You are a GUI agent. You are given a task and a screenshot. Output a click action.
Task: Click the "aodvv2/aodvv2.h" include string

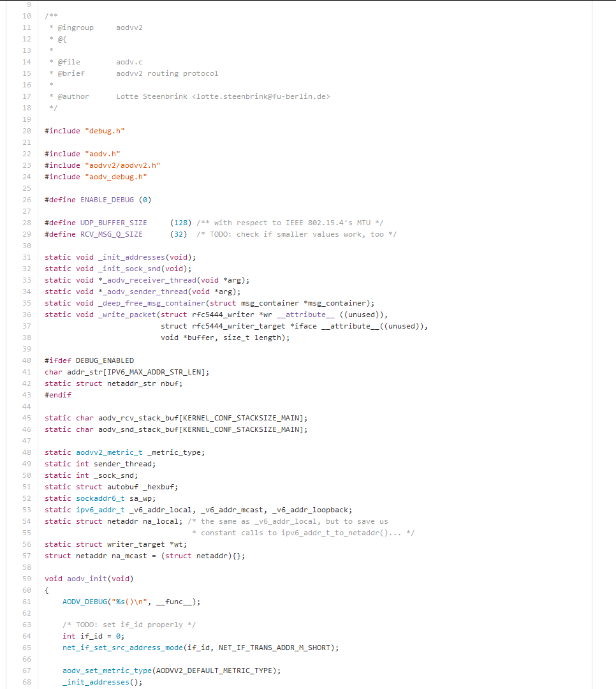point(122,165)
